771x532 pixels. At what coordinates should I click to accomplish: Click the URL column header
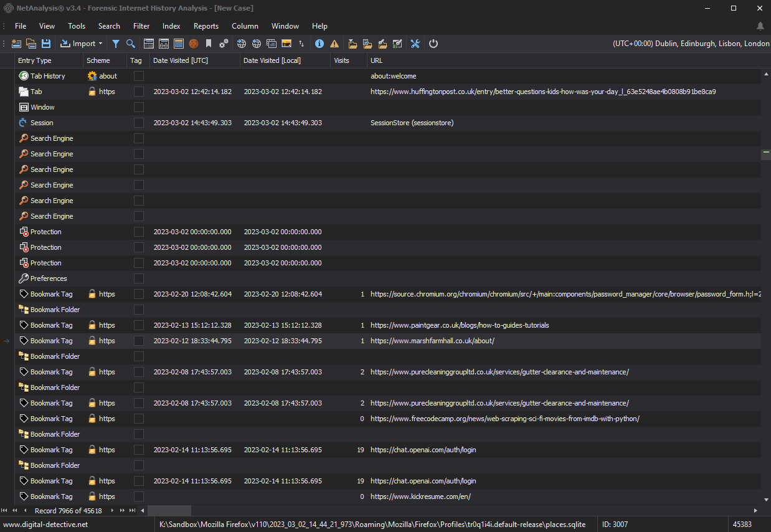coord(564,60)
